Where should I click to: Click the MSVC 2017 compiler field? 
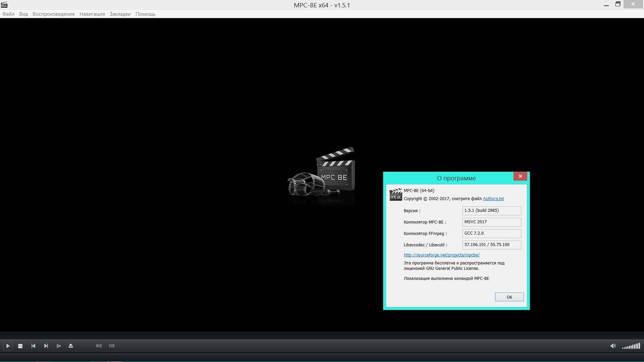pos(492,222)
